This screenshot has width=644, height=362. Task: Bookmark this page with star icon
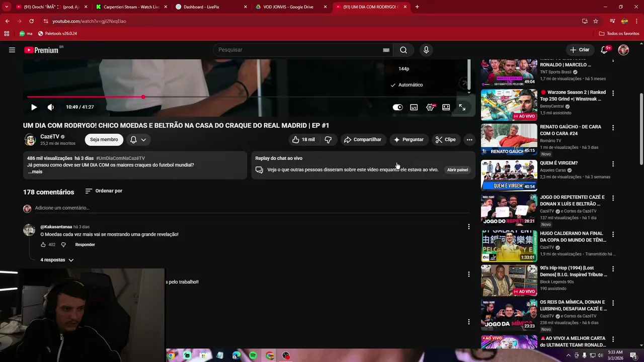[596, 21]
